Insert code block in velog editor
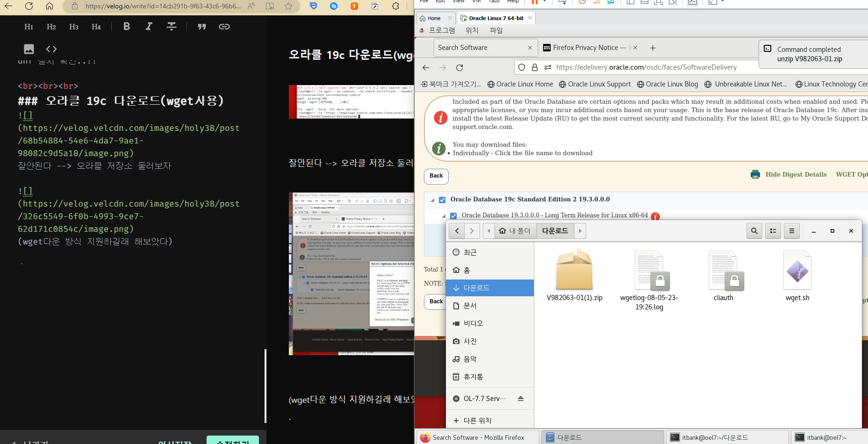 [x=51, y=49]
